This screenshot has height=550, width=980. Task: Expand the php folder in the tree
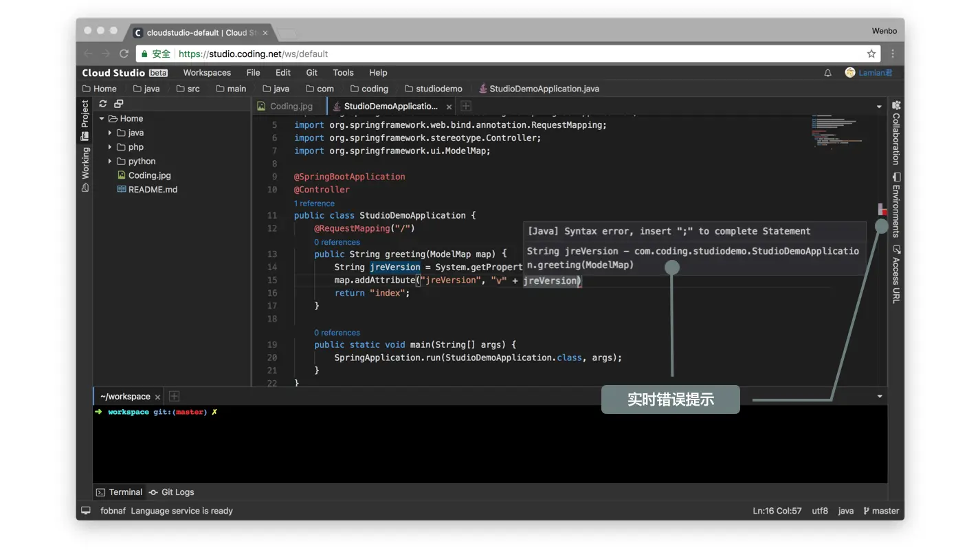point(110,147)
